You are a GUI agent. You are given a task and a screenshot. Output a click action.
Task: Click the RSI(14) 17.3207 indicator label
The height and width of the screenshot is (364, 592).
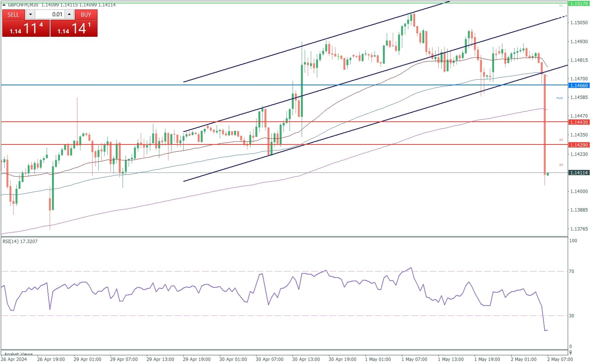(x=20, y=241)
